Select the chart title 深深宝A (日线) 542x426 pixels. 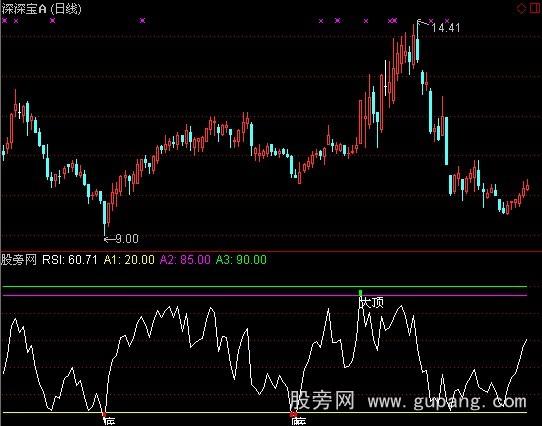tap(41, 9)
